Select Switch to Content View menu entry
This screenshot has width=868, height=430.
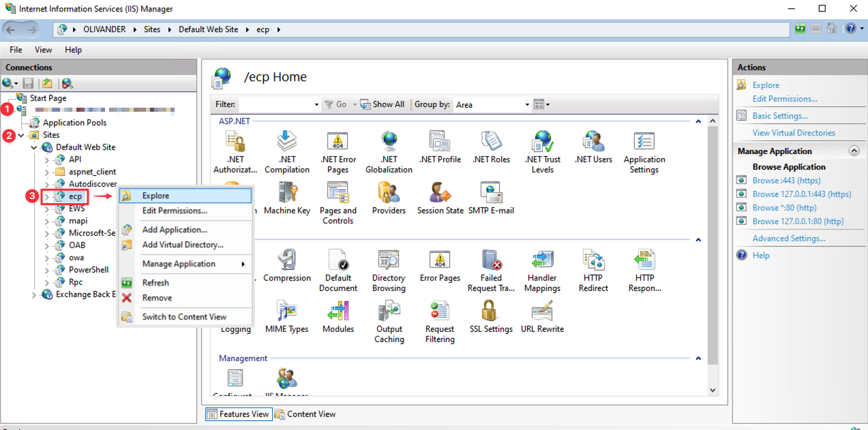coord(184,317)
